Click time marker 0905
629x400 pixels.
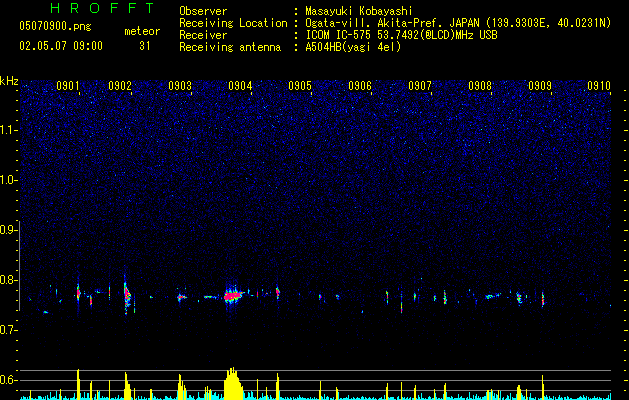[300, 86]
